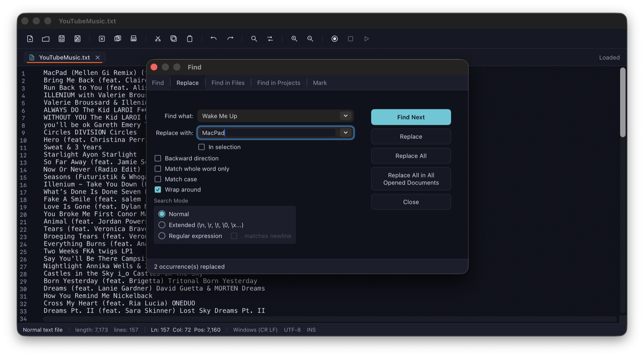This screenshot has height=357, width=644.
Task: Open the Mark tab
Action: (x=319, y=83)
